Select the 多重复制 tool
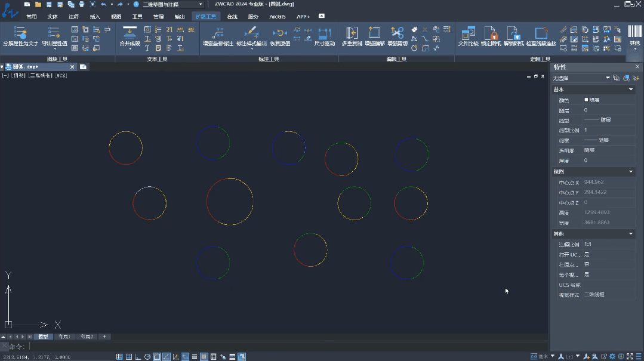This screenshot has width=644, height=361. point(352,33)
